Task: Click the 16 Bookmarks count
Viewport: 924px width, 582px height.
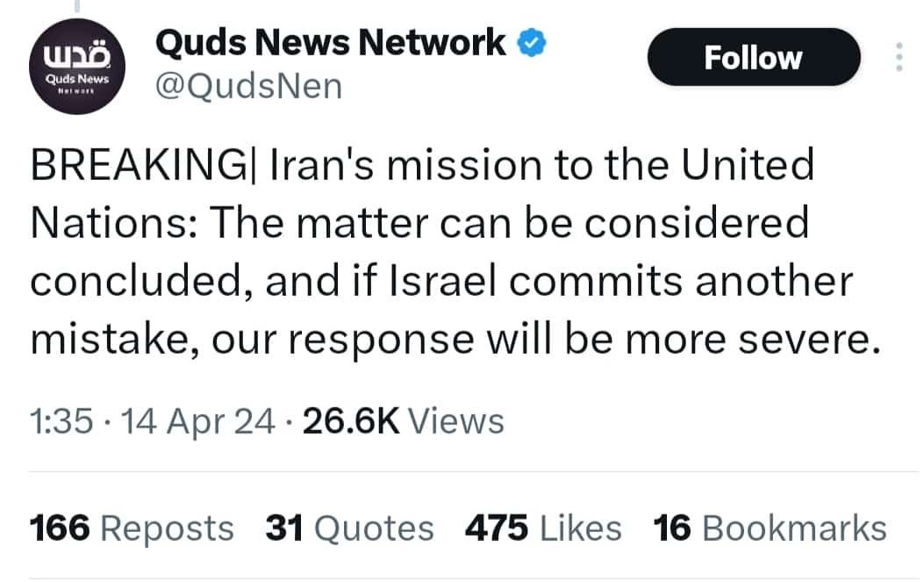Action: tap(770, 528)
